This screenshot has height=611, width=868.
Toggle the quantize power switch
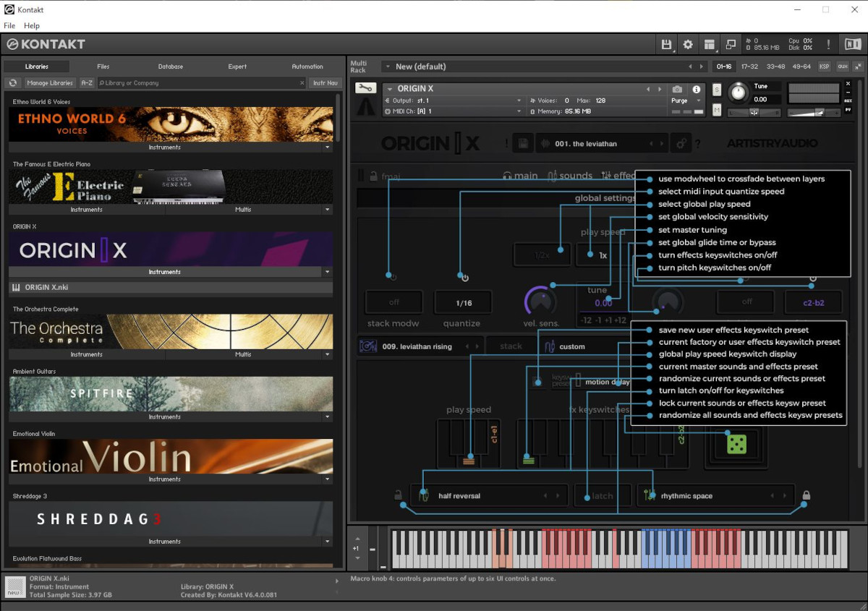pyautogui.click(x=464, y=278)
